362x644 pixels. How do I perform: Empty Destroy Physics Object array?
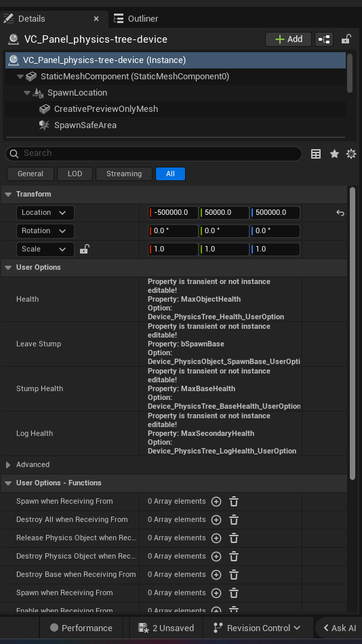234,557
